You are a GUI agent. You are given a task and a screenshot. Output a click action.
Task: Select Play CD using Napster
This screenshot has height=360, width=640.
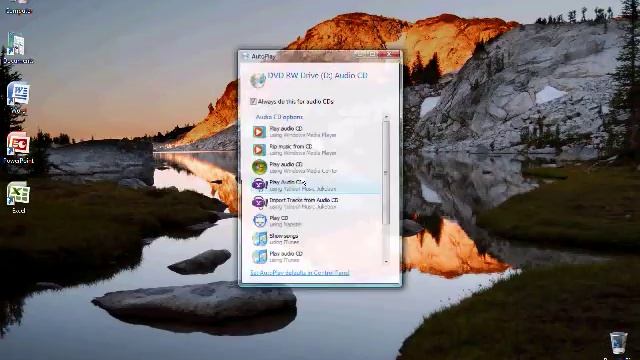tap(316, 221)
